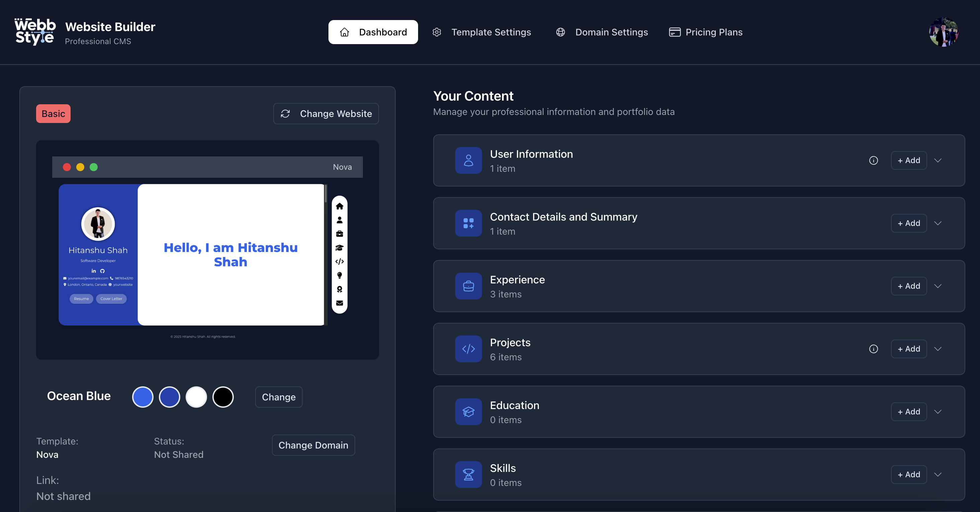Open the user profile avatar
Screen dimensions: 980x512
[944, 32]
